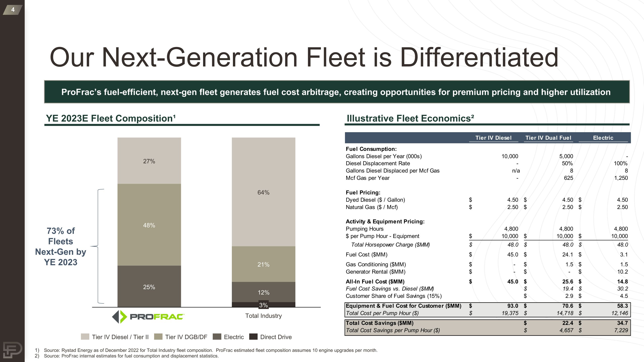Select the 27% segment of ProFrac bar
Screen dimensions: 644x362
[x=149, y=161]
